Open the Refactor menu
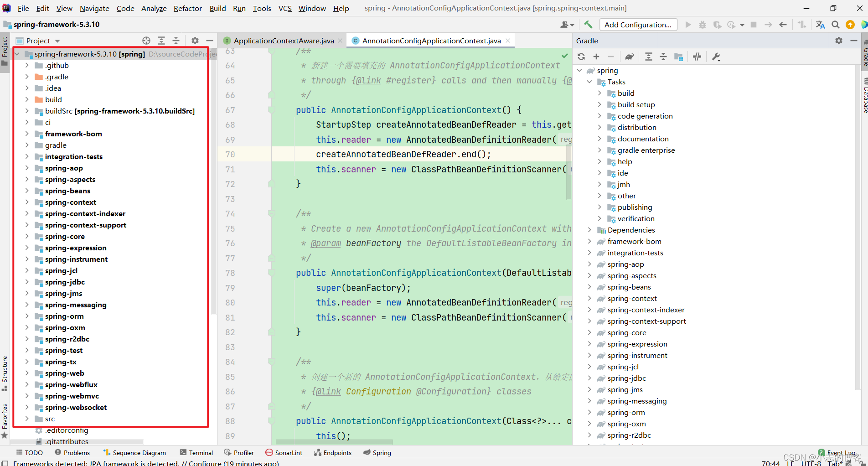The width and height of the screenshot is (868, 466). [x=187, y=8]
